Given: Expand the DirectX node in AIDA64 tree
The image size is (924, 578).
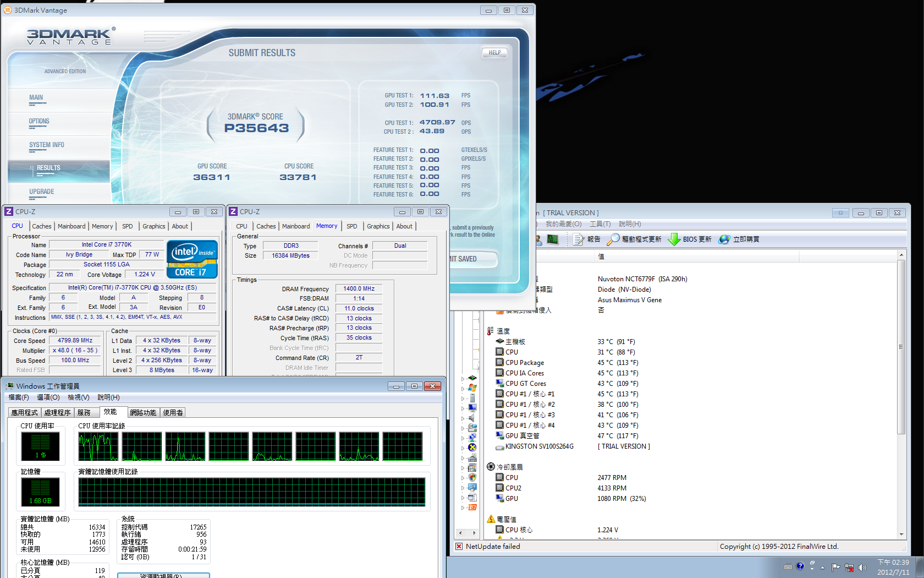Looking at the screenshot, I should pyautogui.click(x=463, y=448).
